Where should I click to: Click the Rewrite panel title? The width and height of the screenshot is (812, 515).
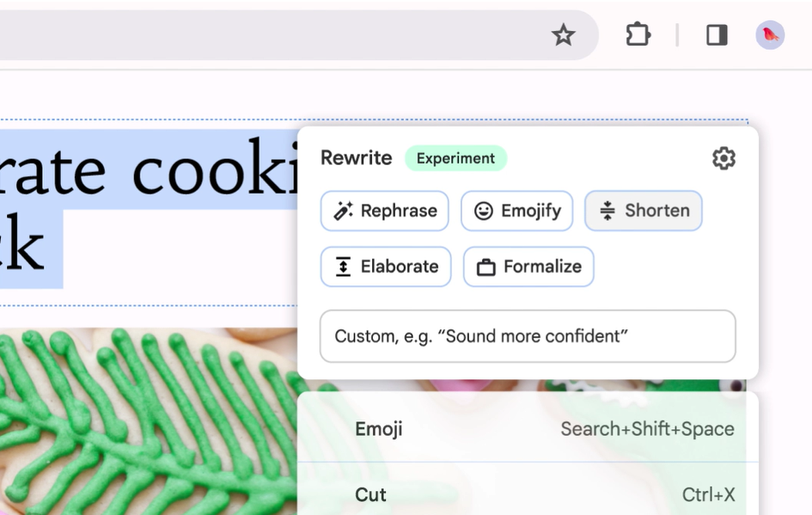pos(356,158)
